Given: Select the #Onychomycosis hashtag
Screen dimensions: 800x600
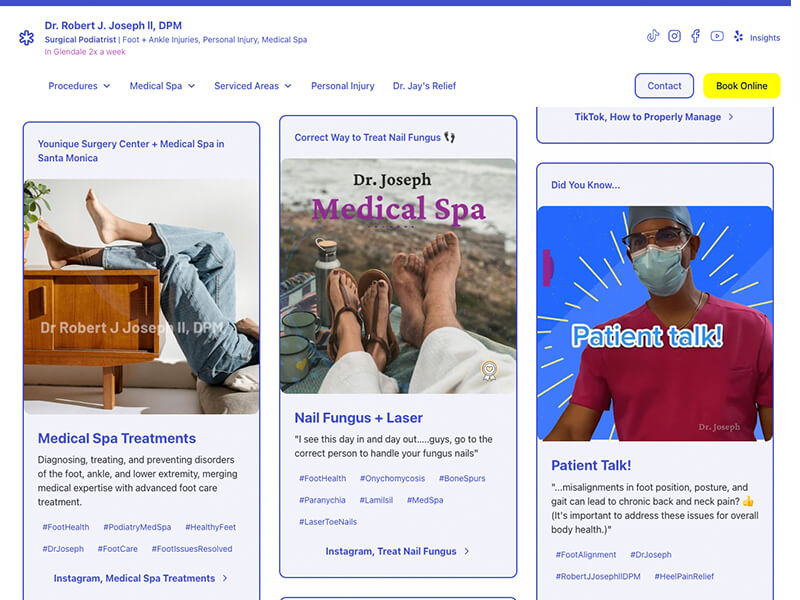Looking at the screenshot, I should (x=392, y=479).
